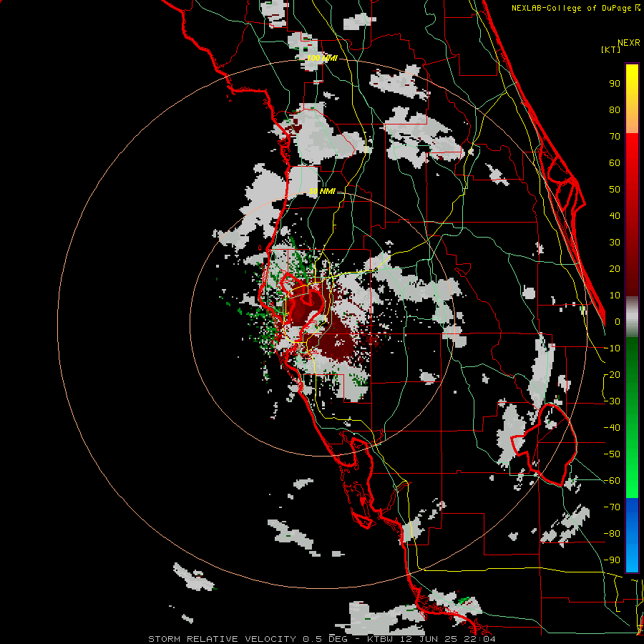Click the NEXR label above the color scale

629,43
